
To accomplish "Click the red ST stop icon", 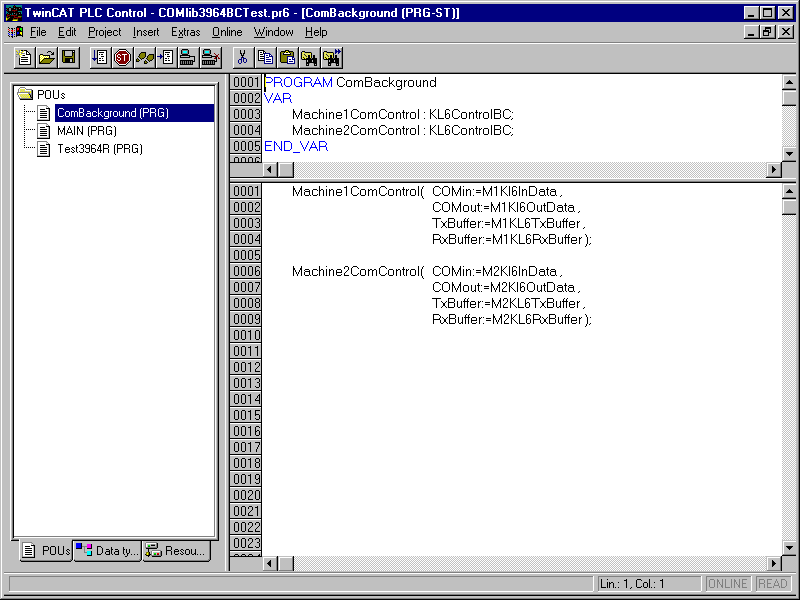I will pyautogui.click(x=122, y=57).
